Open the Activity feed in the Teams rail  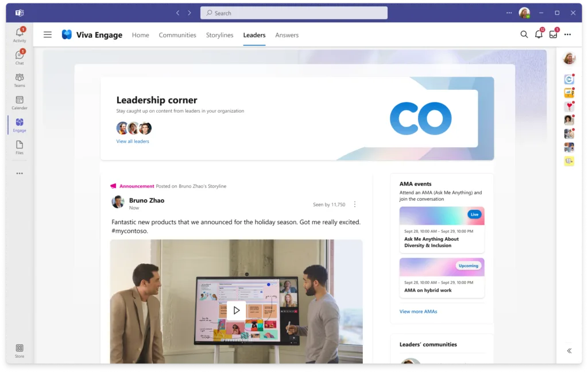pyautogui.click(x=20, y=33)
